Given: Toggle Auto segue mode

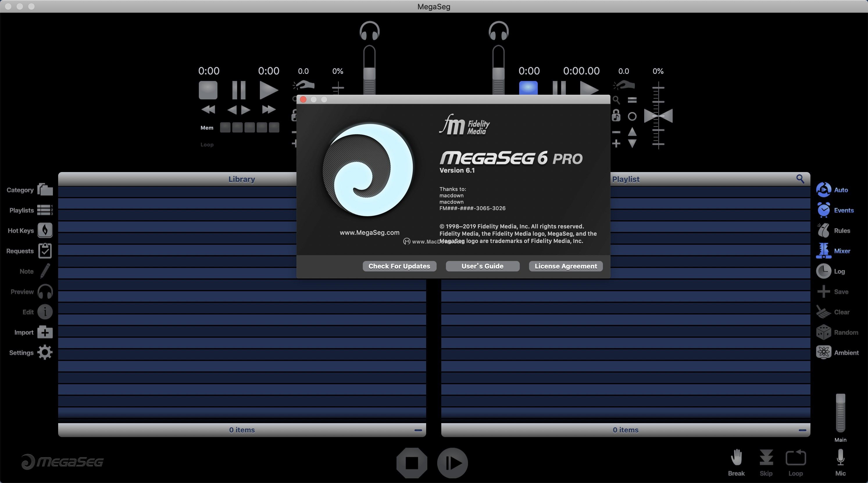Looking at the screenshot, I should pyautogui.click(x=824, y=190).
